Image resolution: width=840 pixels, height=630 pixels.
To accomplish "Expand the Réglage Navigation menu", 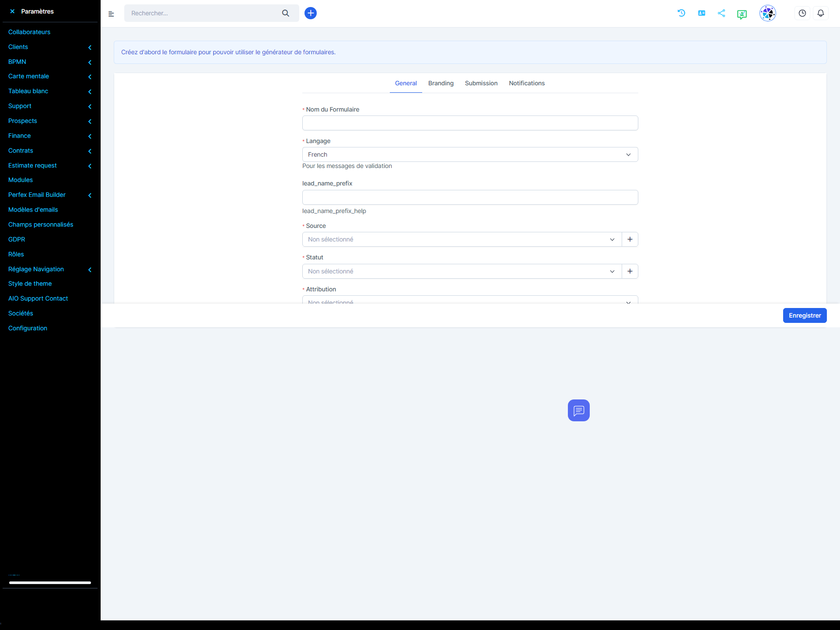I will click(50, 269).
